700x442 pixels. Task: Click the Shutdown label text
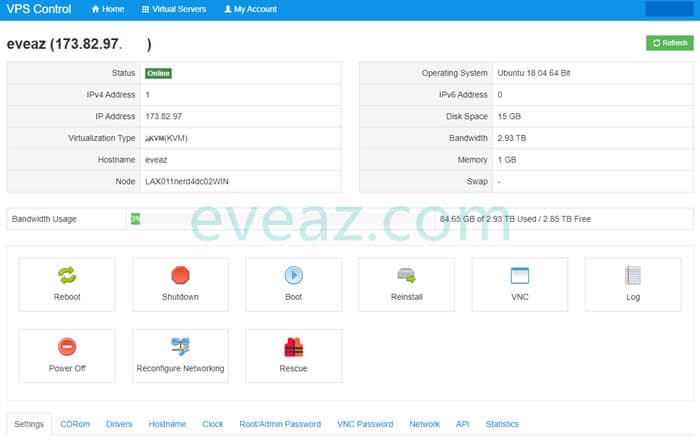[x=180, y=297]
